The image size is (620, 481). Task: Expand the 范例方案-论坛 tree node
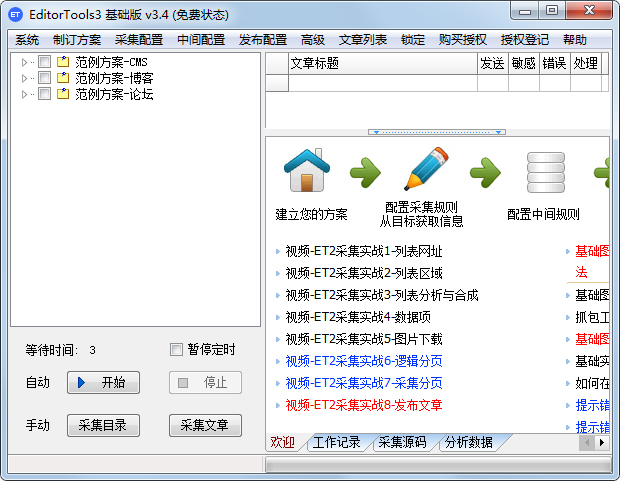click(x=24, y=94)
